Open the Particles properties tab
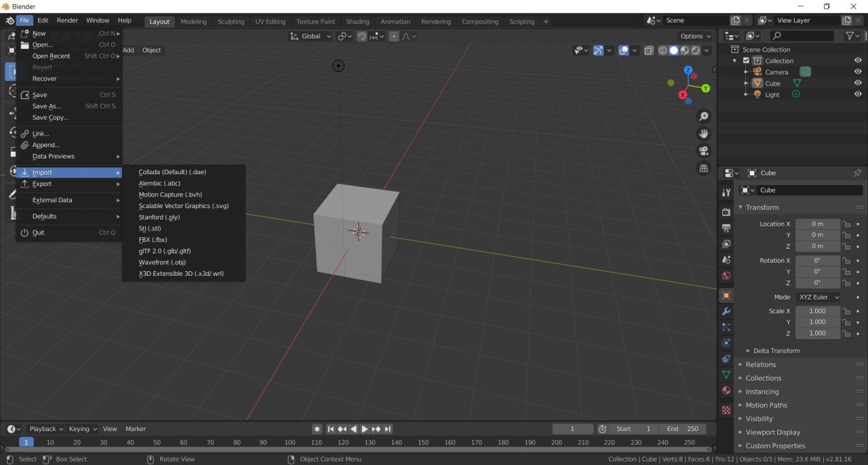 [x=726, y=327]
